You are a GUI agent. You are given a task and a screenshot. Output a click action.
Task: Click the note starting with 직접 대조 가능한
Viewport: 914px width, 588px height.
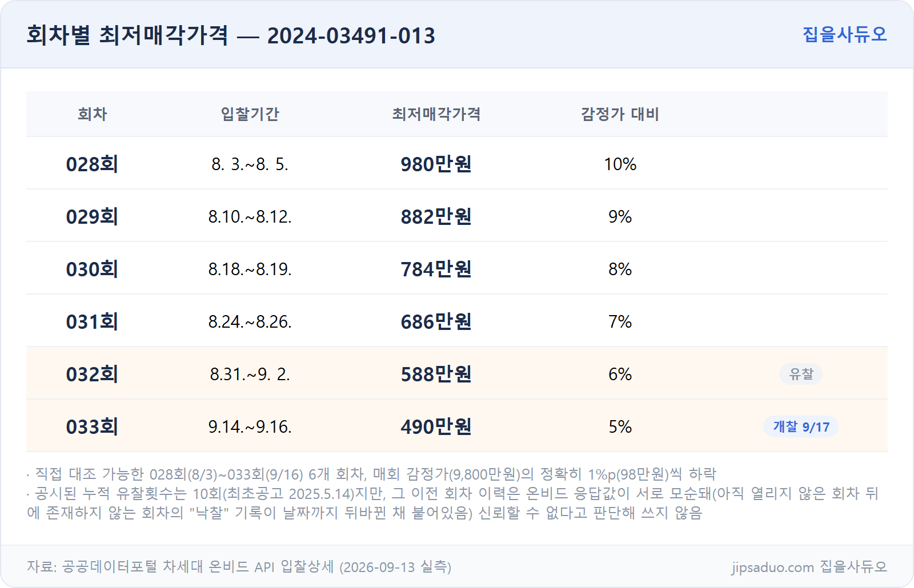coord(371,474)
